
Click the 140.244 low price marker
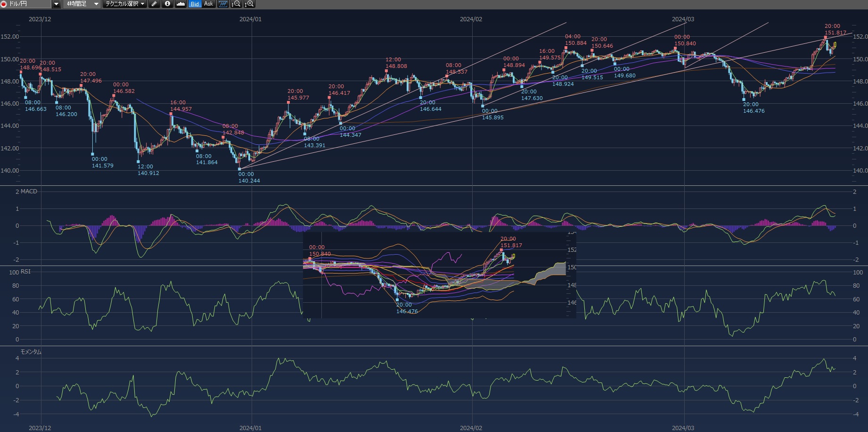click(249, 181)
